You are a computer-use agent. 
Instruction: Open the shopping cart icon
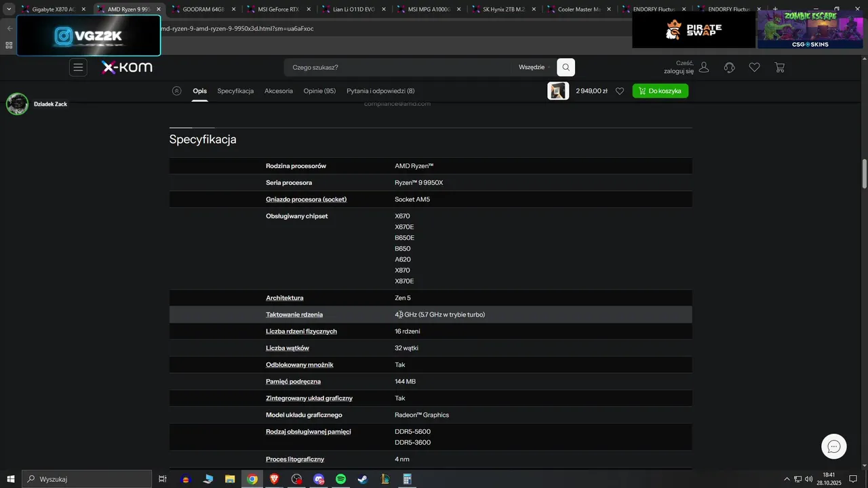click(779, 67)
